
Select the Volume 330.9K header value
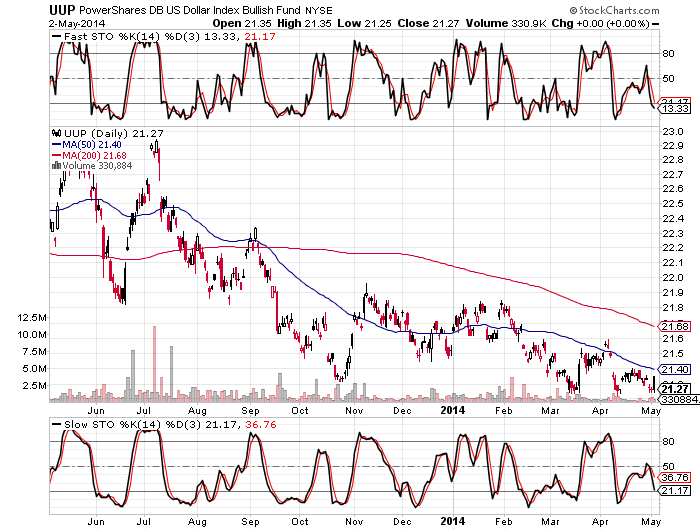tap(506, 23)
